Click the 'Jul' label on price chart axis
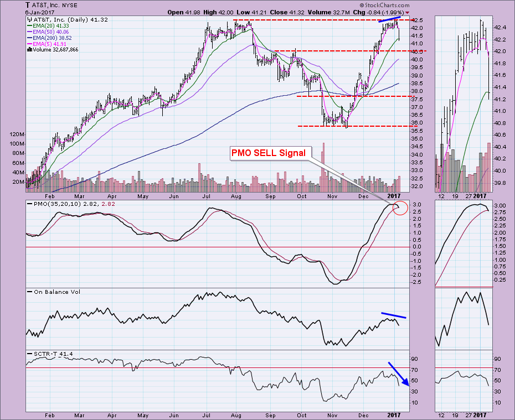 tap(206, 196)
